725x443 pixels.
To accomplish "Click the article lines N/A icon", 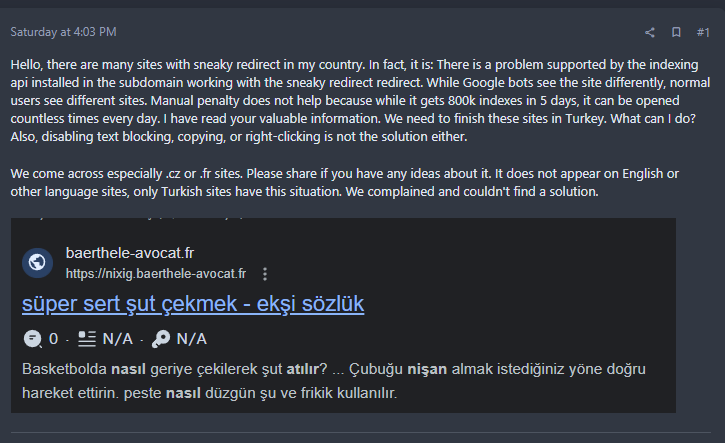I will [x=86, y=339].
